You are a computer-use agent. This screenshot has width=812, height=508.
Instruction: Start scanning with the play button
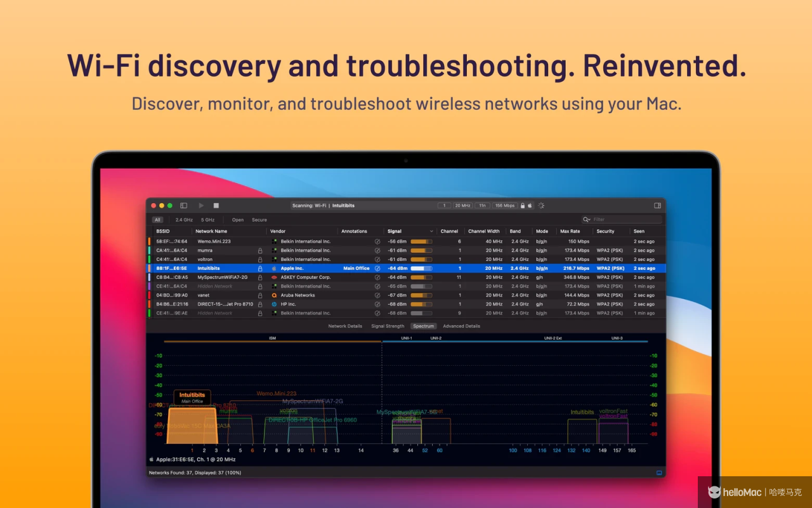click(201, 206)
